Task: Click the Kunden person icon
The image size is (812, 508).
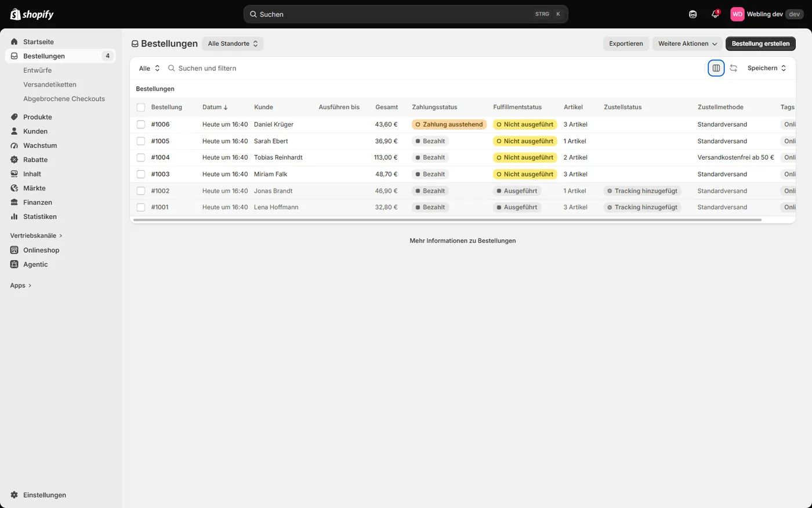Action: pyautogui.click(x=14, y=131)
